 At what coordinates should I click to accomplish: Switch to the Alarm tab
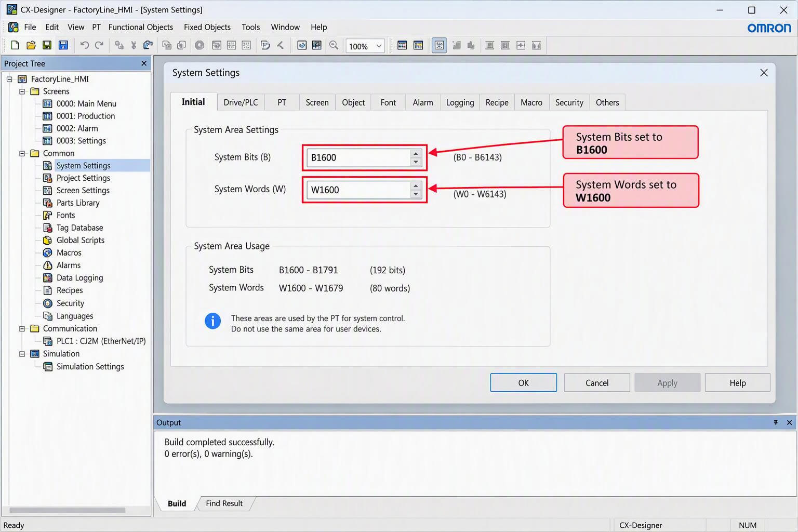tap(423, 102)
